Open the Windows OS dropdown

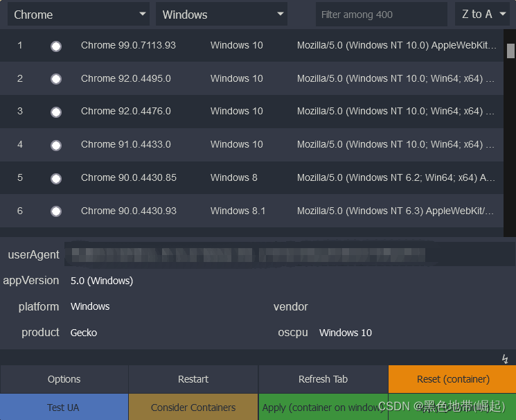(x=222, y=14)
